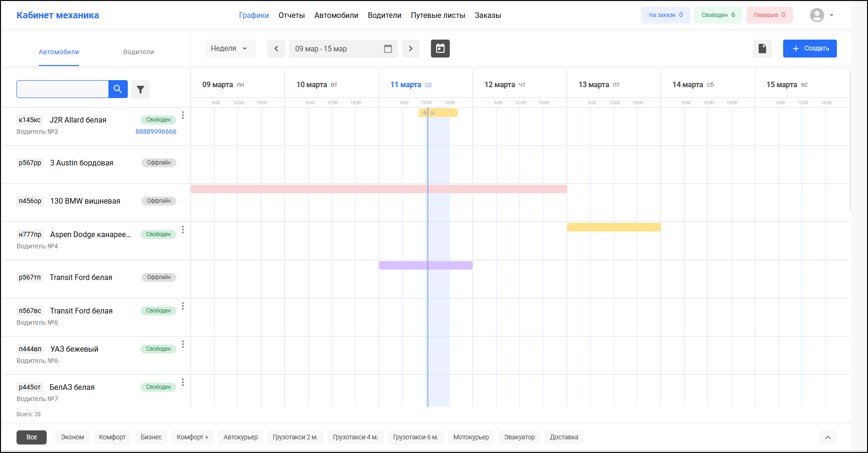This screenshot has width=868, height=453.
Task: Open the Неделя period dropdown
Action: pos(230,49)
